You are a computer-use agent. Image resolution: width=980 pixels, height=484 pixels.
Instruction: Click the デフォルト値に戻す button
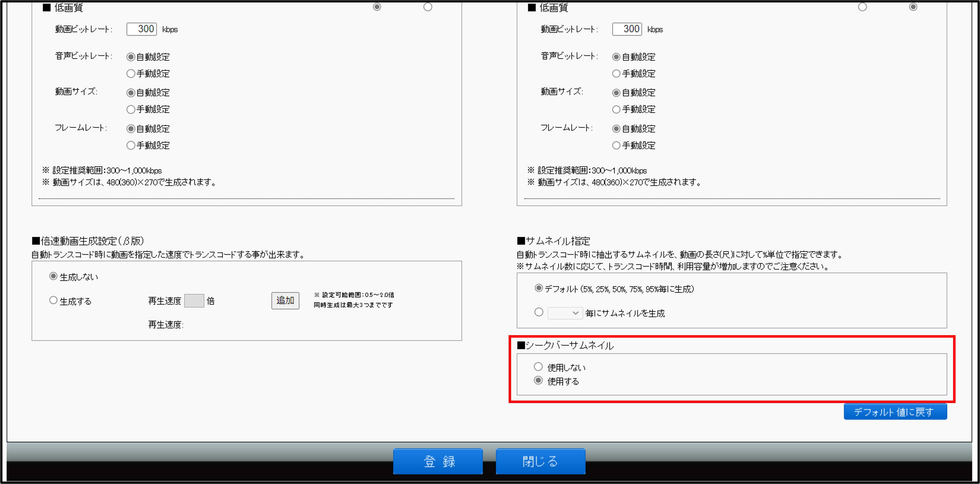[895, 412]
